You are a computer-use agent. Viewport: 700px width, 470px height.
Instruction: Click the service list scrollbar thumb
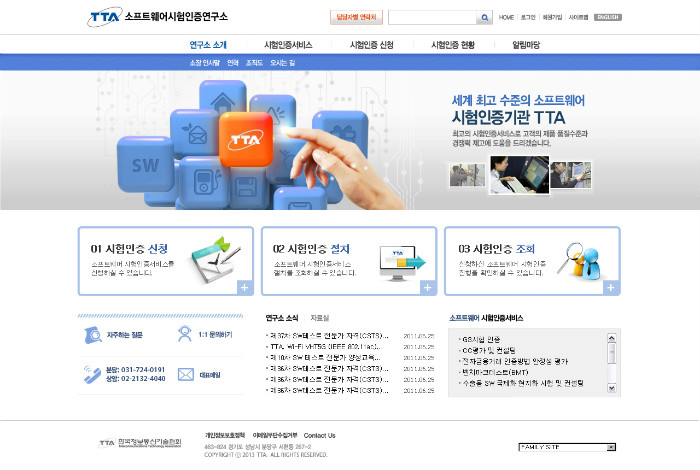[612, 354]
